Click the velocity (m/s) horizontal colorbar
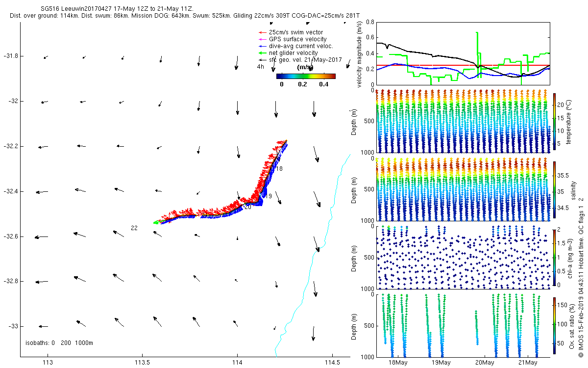Viewport: 588px width, 368px height. click(306, 76)
